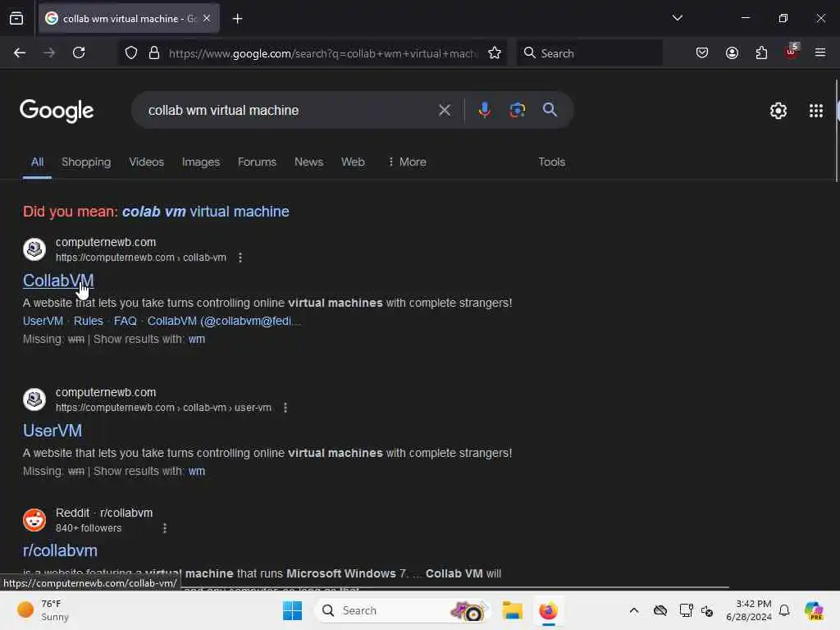Open three-dot menu for Reddit result

coord(164,528)
